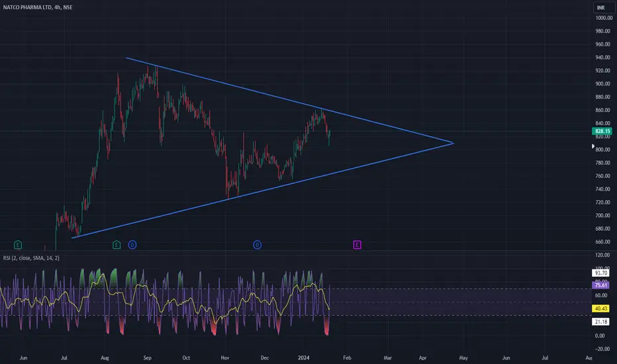Image resolution: width=617 pixels, height=364 pixels.
Task: Click the 880.00 price scale label
Action: (602, 97)
